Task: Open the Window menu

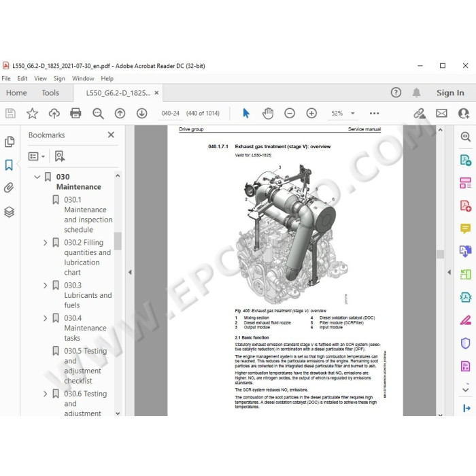Action: coord(83,79)
